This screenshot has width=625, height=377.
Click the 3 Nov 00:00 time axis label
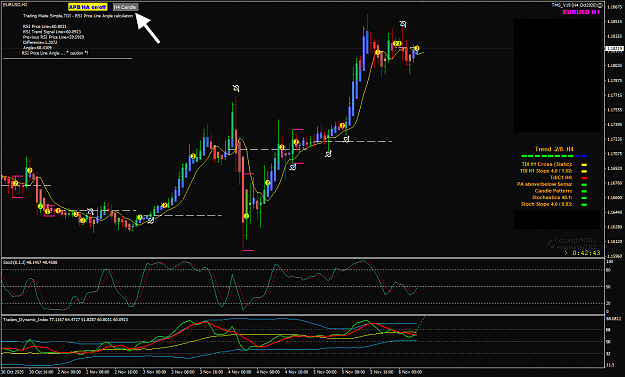[x=155, y=372]
